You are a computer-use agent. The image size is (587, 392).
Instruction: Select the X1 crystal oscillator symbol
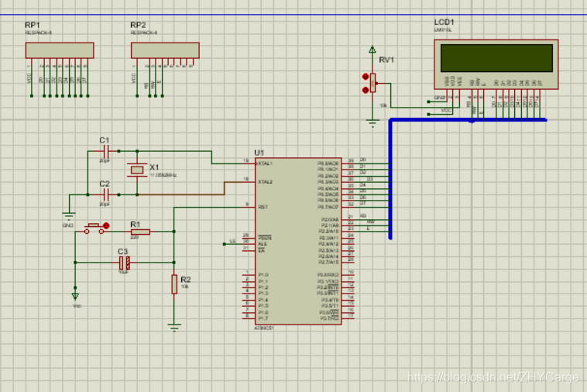click(x=137, y=170)
